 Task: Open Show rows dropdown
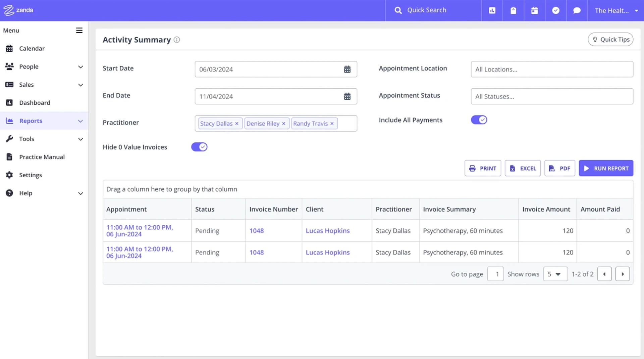(x=555, y=274)
